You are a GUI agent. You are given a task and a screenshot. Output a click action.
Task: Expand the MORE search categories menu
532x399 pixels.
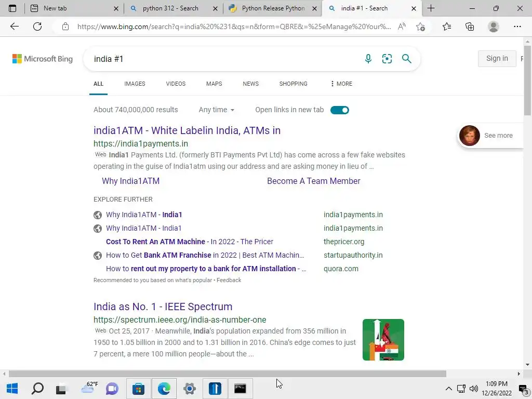pyautogui.click(x=341, y=84)
